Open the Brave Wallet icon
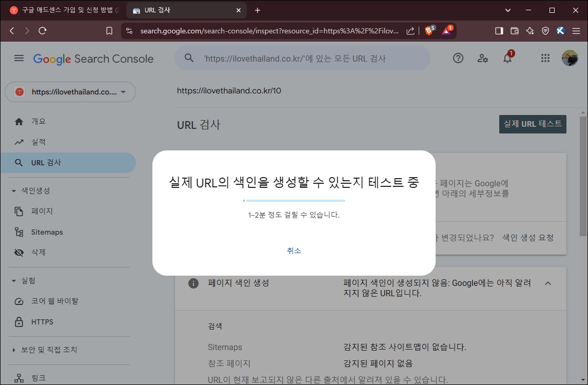Image resolution: width=588 pixels, height=385 pixels. pos(515,31)
